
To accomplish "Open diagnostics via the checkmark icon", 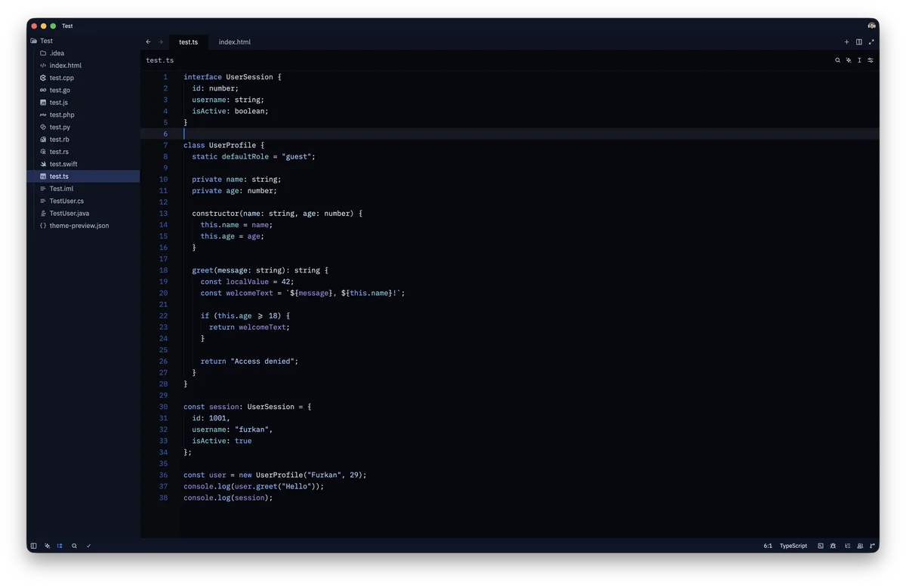I will [x=88, y=546].
